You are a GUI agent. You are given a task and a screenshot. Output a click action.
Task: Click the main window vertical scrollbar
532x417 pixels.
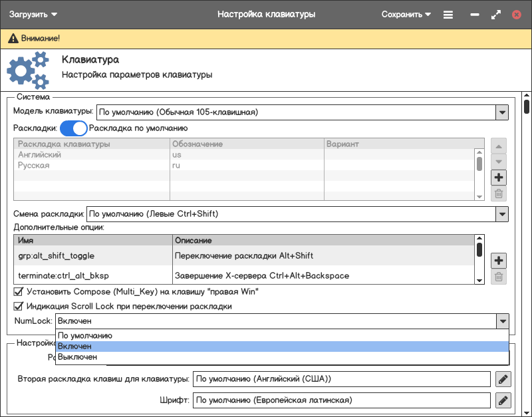(527, 106)
